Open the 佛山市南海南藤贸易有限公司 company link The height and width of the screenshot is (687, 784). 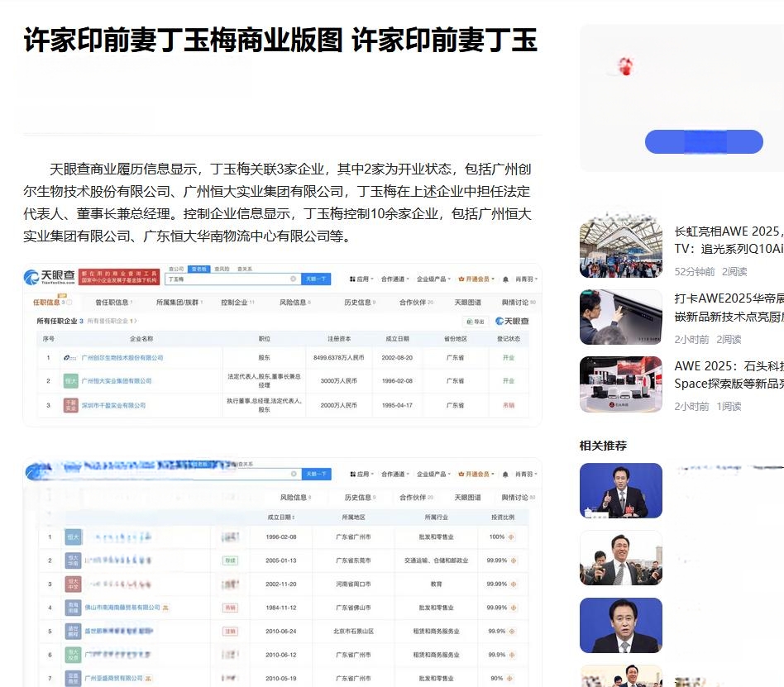tap(122, 608)
